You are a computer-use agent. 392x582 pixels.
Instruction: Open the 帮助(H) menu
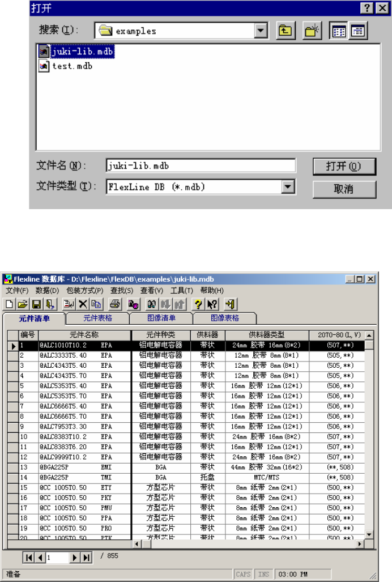coord(212,290)
